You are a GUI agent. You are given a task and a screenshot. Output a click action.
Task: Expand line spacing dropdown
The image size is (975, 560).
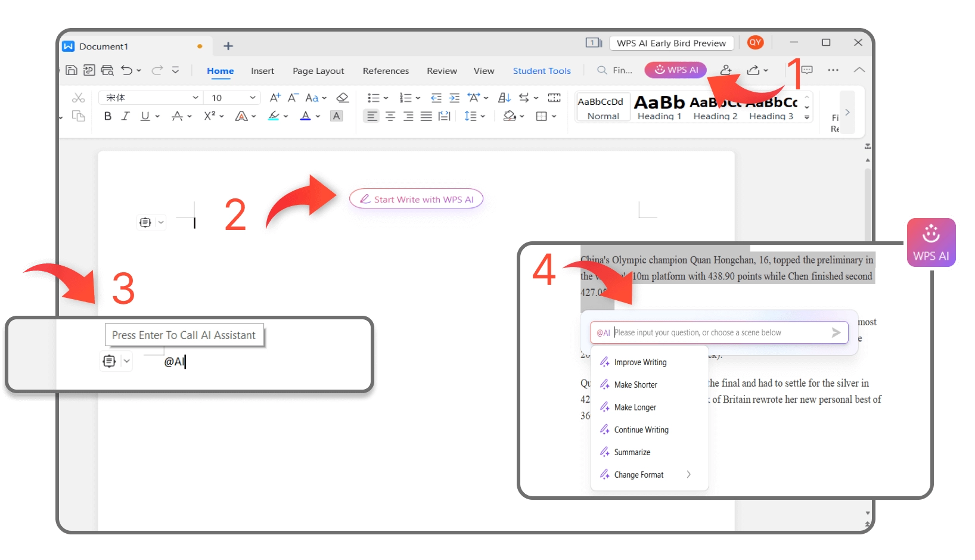coord(483,117)
